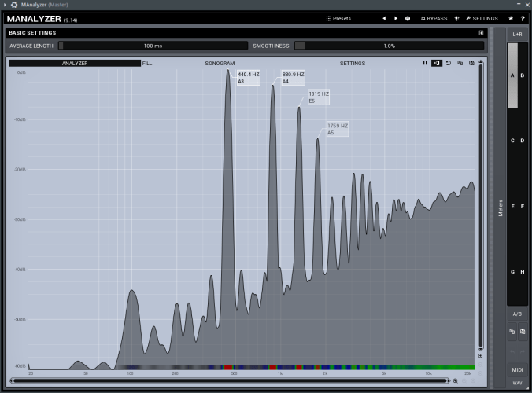Click the home icon in top bar
This screenshot has width=532, height=393.
(511, 18)
